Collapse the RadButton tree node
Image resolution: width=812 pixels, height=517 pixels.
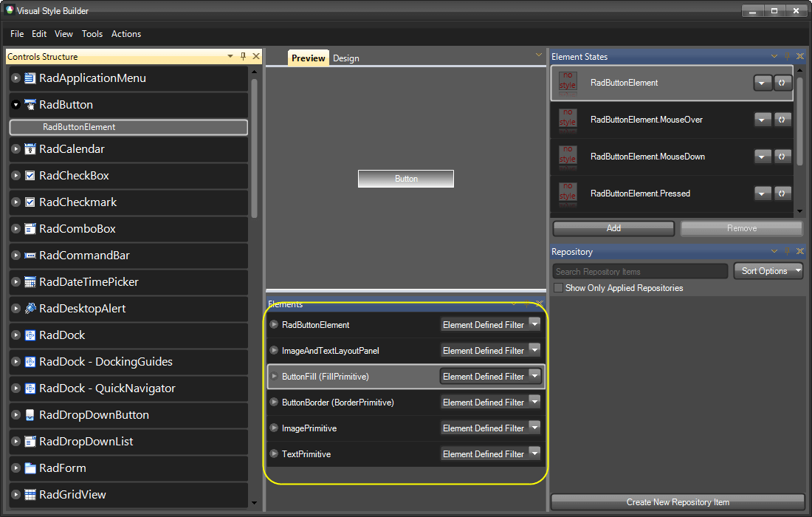(15, 104)
